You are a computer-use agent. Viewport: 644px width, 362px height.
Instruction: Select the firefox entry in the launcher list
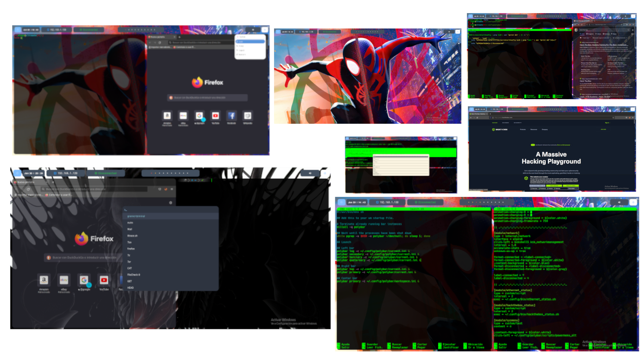(131, 249)
